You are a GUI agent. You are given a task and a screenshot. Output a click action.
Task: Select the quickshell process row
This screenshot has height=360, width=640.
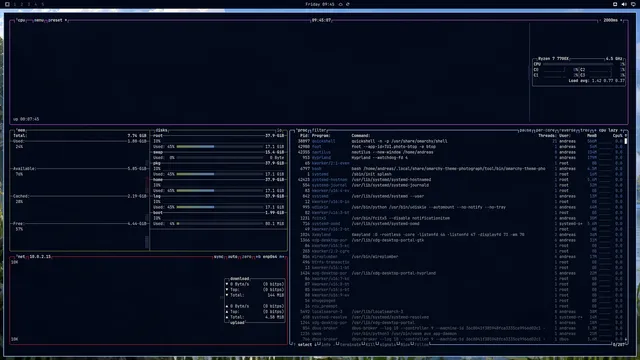459,141
